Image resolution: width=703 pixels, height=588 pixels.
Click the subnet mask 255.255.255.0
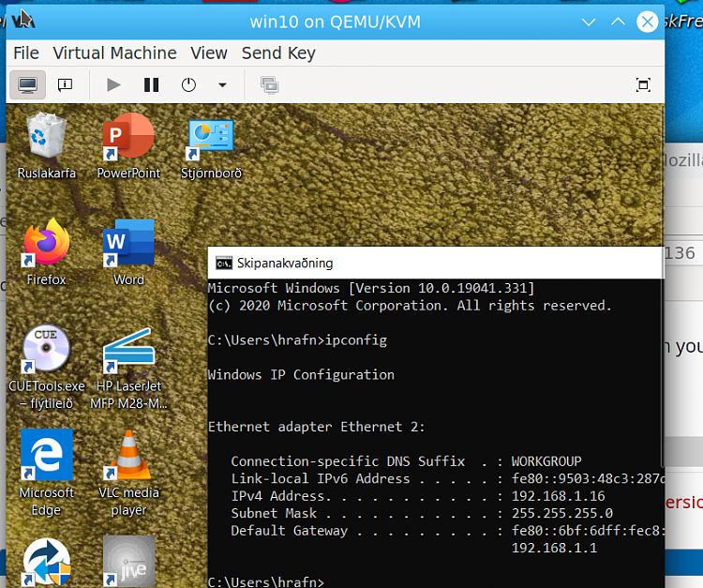tap(562, 513)
